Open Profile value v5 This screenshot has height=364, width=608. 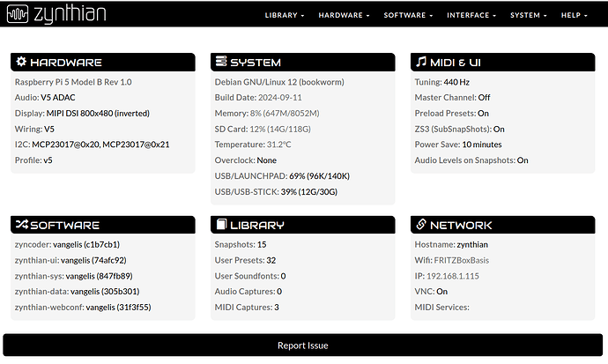click(x=48, y=160)
